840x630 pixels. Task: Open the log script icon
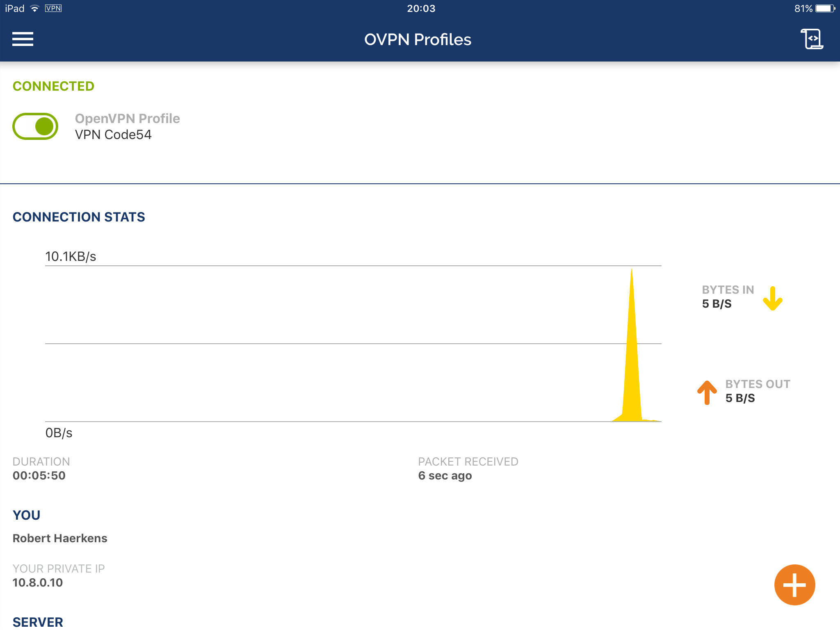click(x=812, y=39)
